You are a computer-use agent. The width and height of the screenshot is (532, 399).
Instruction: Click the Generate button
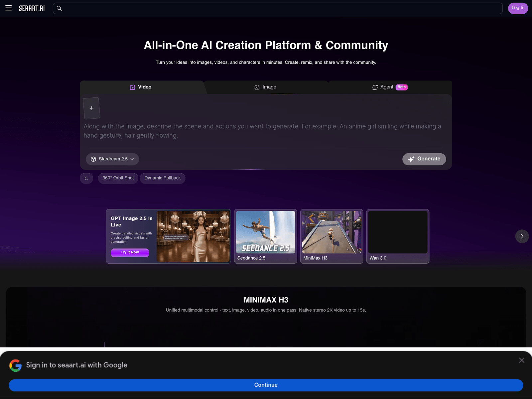(x=424, y=159)
